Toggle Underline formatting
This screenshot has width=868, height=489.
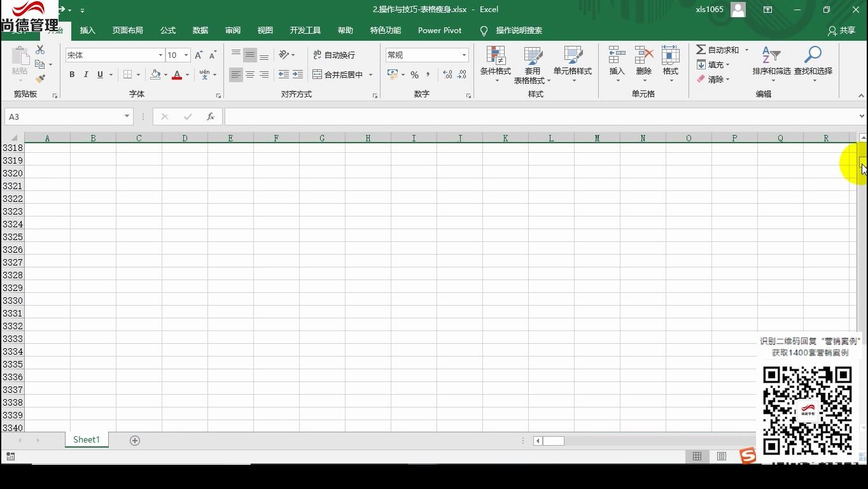tap(100, 74)
